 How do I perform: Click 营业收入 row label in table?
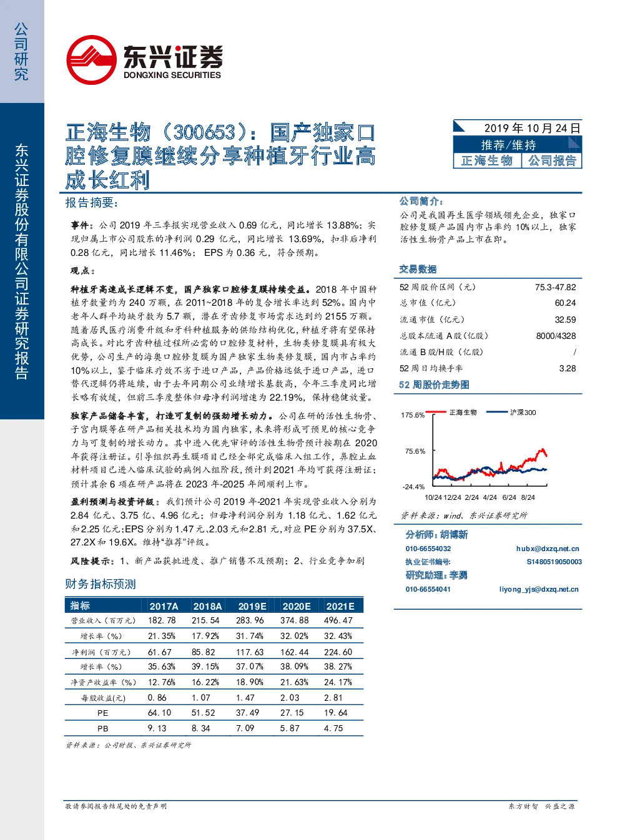coord(104,620)
